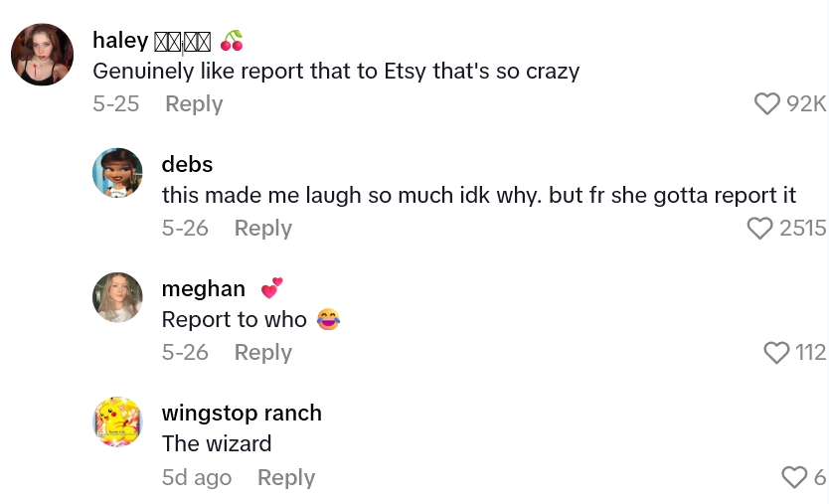The width and height of the screenshot is (829, 504).
Task: Open debs' avatar thumbnail
Action: click(x=117, y=173)
